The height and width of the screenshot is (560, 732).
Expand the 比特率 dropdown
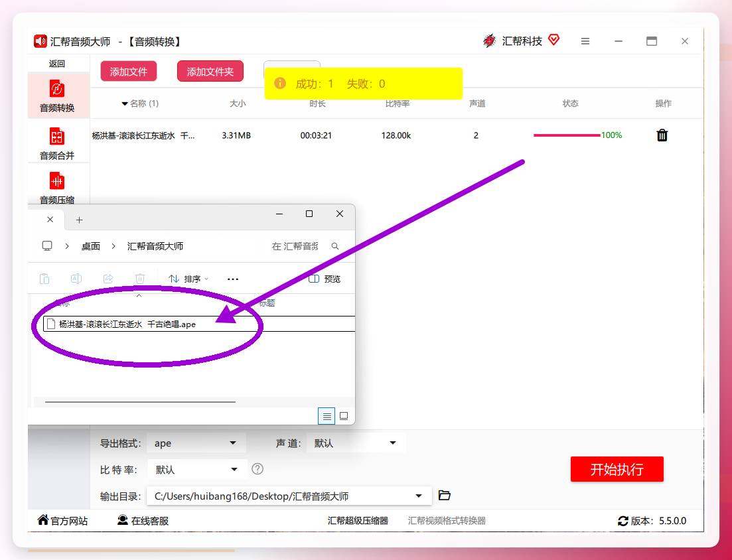[x=198, y=470]
